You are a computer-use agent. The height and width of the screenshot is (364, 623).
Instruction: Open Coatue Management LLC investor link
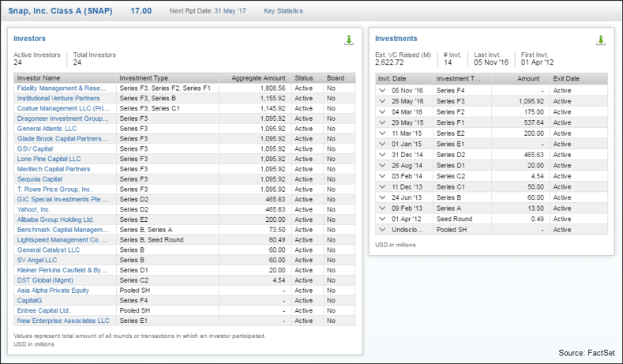63,108
